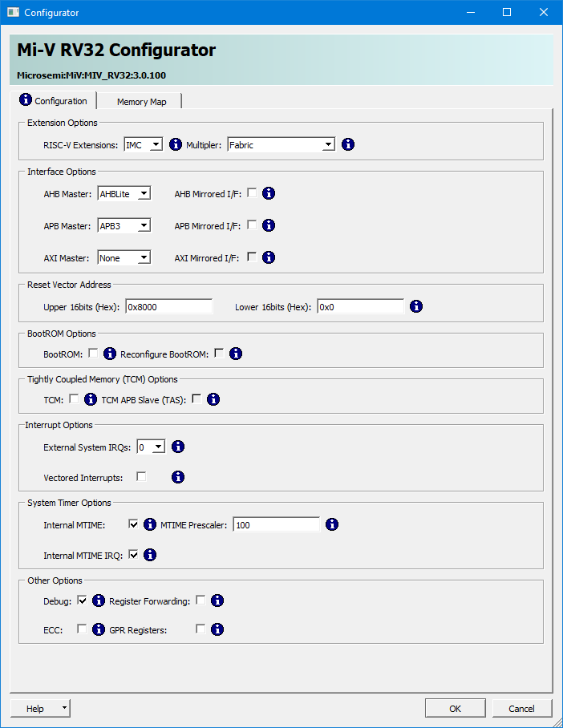Toggle GPR Registers checkbox

200,629
